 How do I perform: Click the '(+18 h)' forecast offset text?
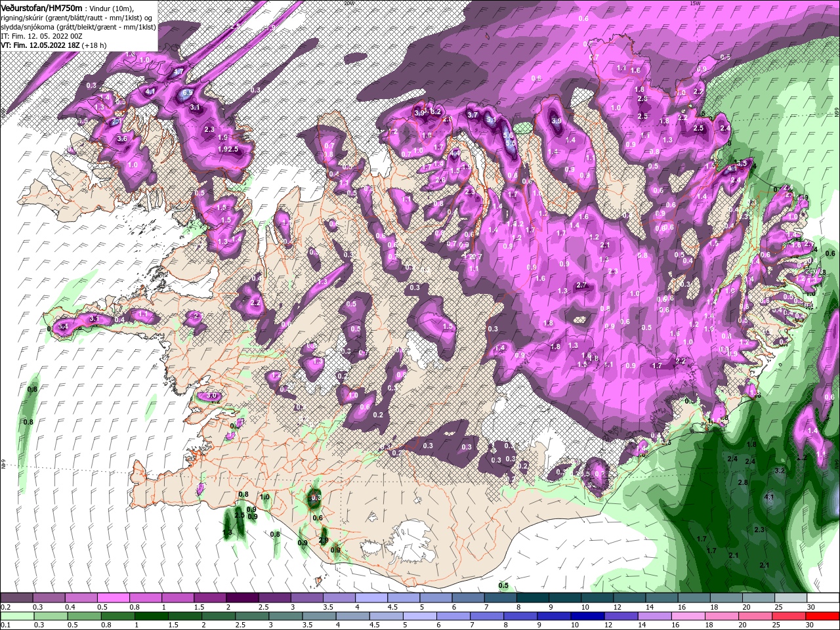coord(94,45)
